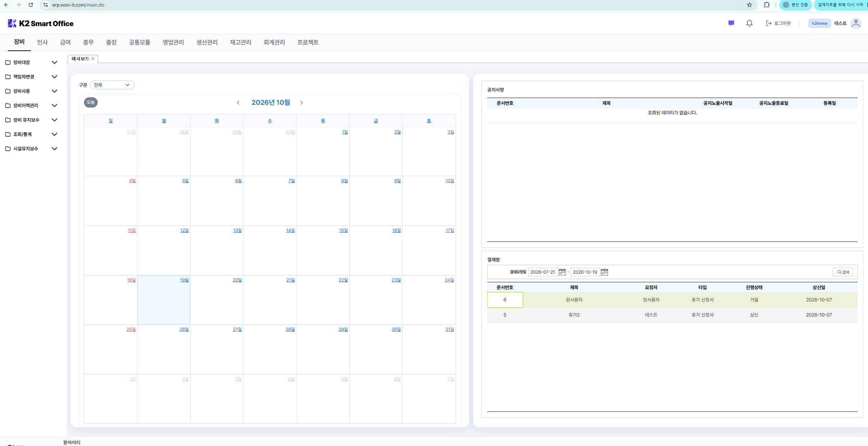Image resolution: width=868 pixels, height=446 pixels.
Task: Expand the 장비 유지보수 sidebar folder
Action: [x=31, y=120]
